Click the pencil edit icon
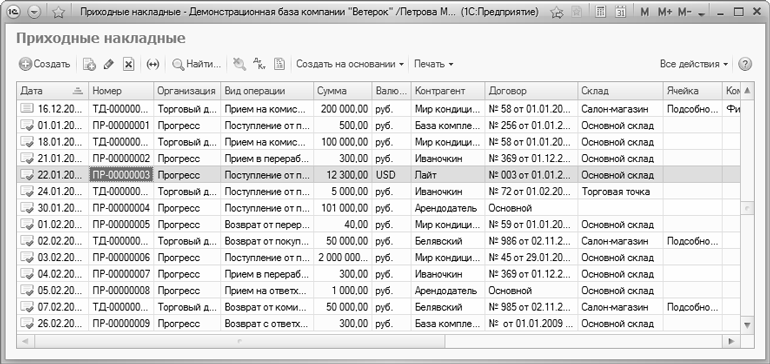 [x=109, y=64]
